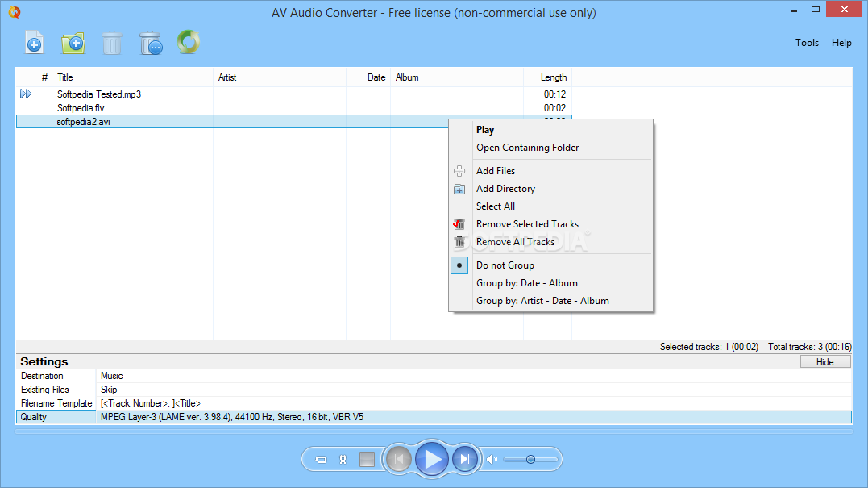Hide the Settings panel with Hide button
Image resolution: width=868 pixels, height=488 pixels.
coord(824,361)
